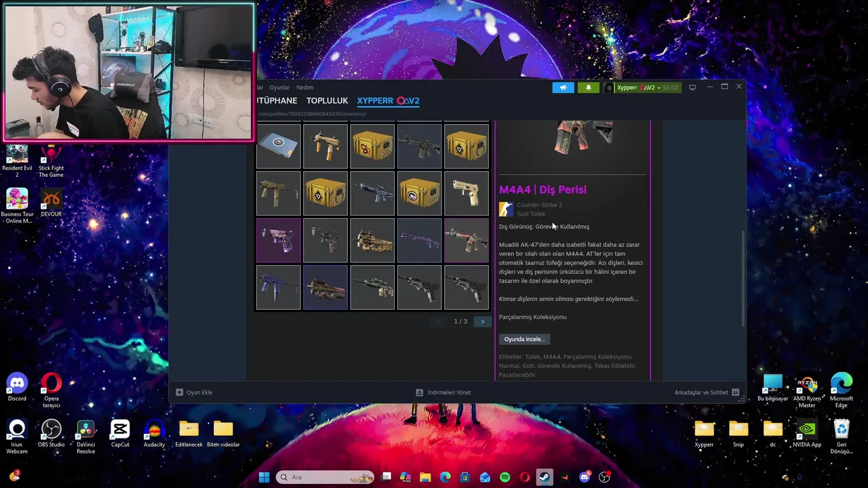Open the Xypperr desktop folder
Screen dimensions: 868x488
click(x=704, y=434)
